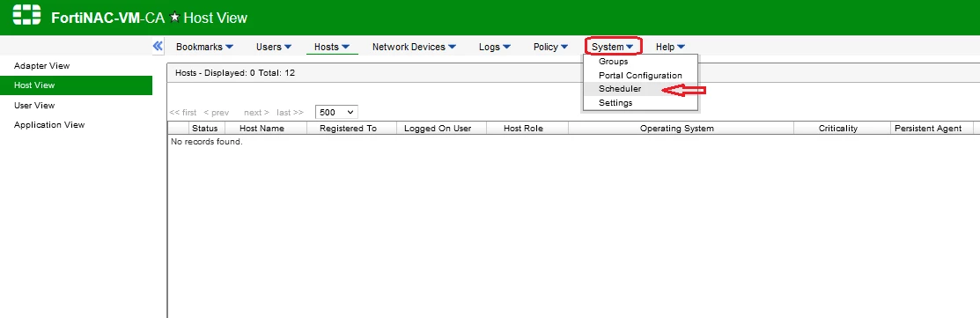980x318 pixels.
Task: Open Settings from the System menu
Action: click(640, 103)
